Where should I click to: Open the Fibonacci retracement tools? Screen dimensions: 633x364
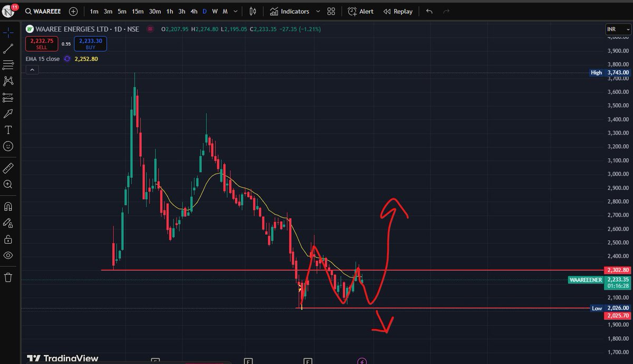(x=8, y=65)
